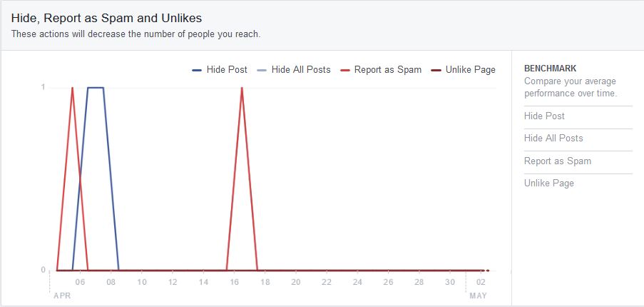Screen dimensions: 644x307
Task: Toggle the Unlike Page legend entry
Action: [464, 70]
